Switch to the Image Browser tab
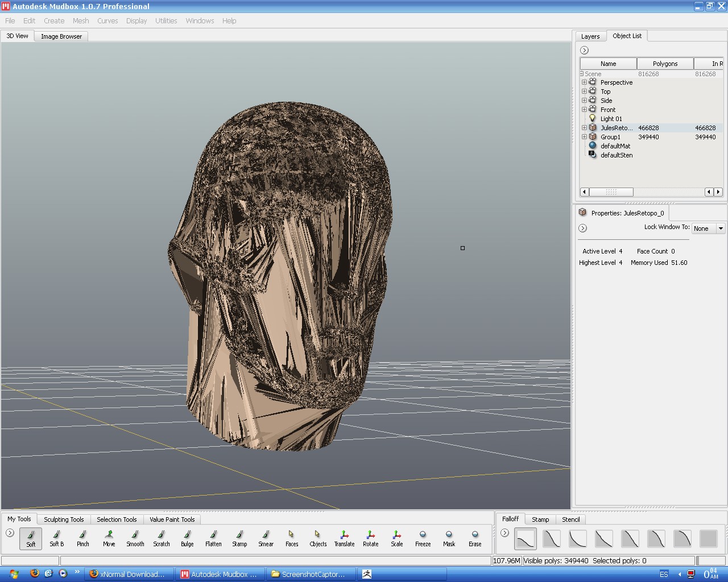 [61, 36]
